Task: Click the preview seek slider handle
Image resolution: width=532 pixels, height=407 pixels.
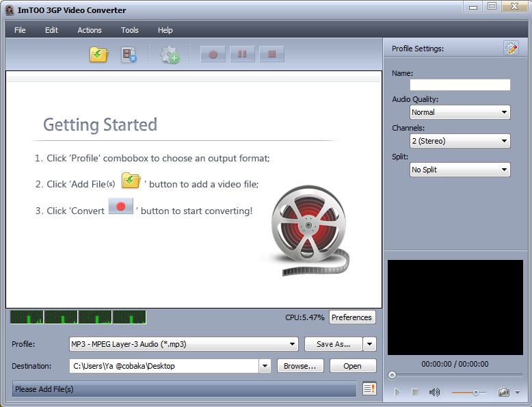Action: [393, 375]
